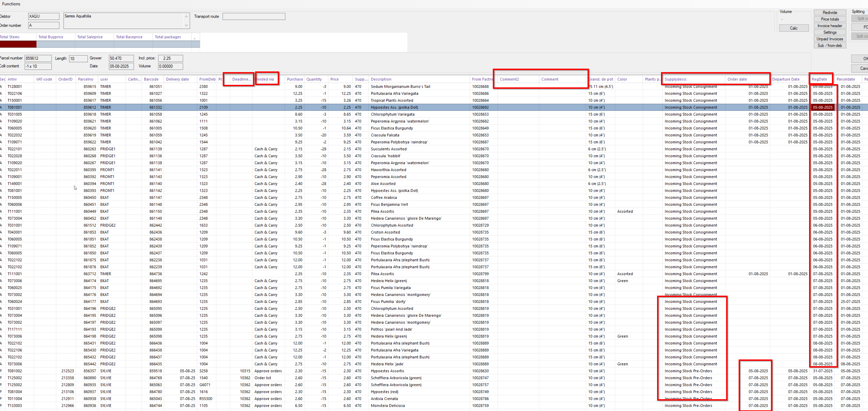868x411 pixels.
Task: Click the Parcel number field 859612
Action: point(38,58)
